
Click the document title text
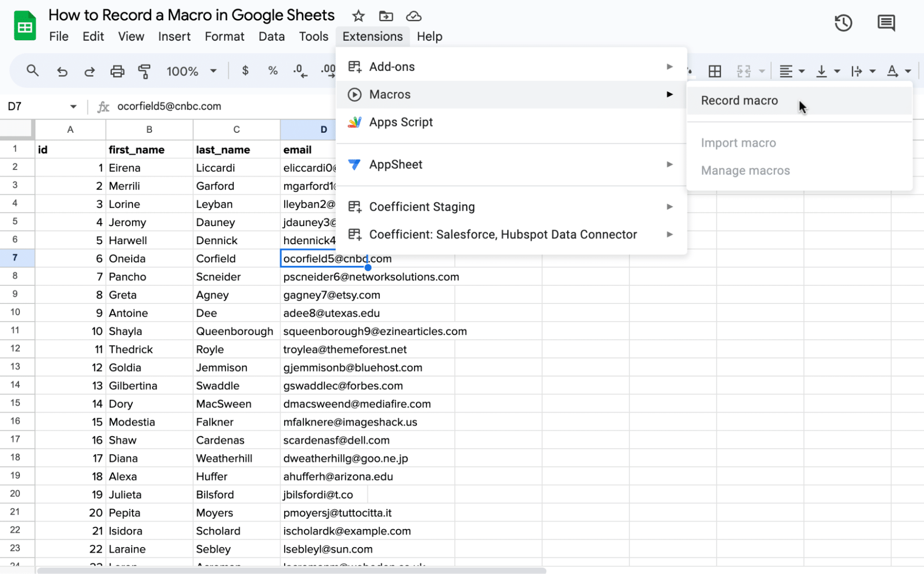(x=191, y=15)
